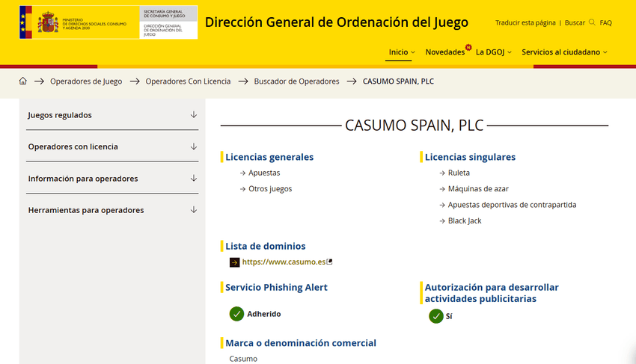The width and height of the screenshot is (636, 364).
Task: Click the CASUMO SPAIN, PLC page title
Action: [x=414, y=126]
